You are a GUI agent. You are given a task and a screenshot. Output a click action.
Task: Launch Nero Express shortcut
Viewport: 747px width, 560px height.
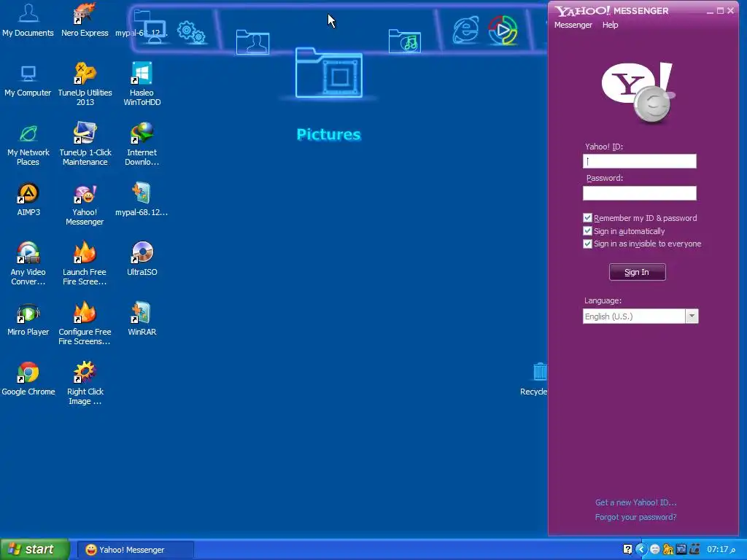85,20
